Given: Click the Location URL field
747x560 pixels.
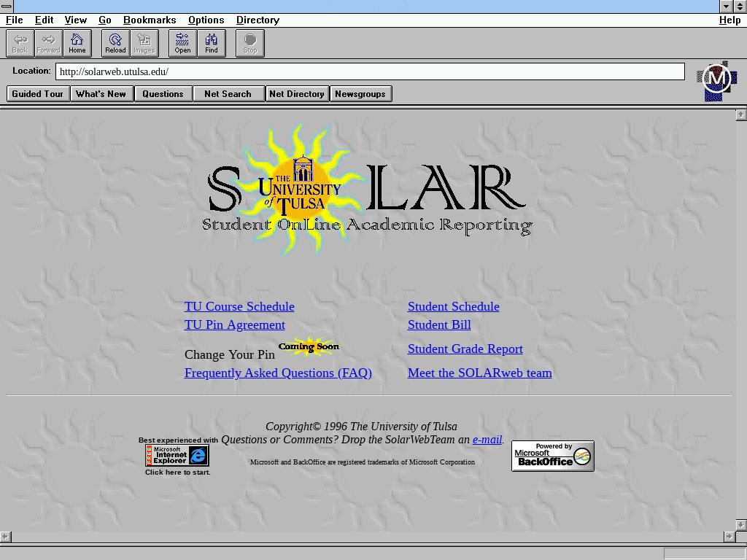Looking at the screenshot, I should [x=370, y=71].
